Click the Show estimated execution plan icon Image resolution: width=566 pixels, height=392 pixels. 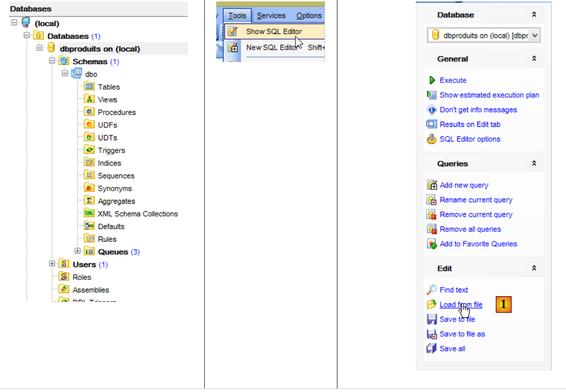(432, 95)
